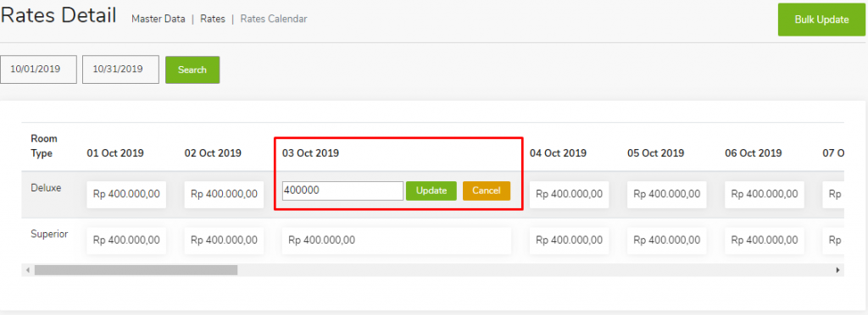868x315 pixels.
Task: Select Superior rate for 02 Oct 2019
Action: coord(224,240)
